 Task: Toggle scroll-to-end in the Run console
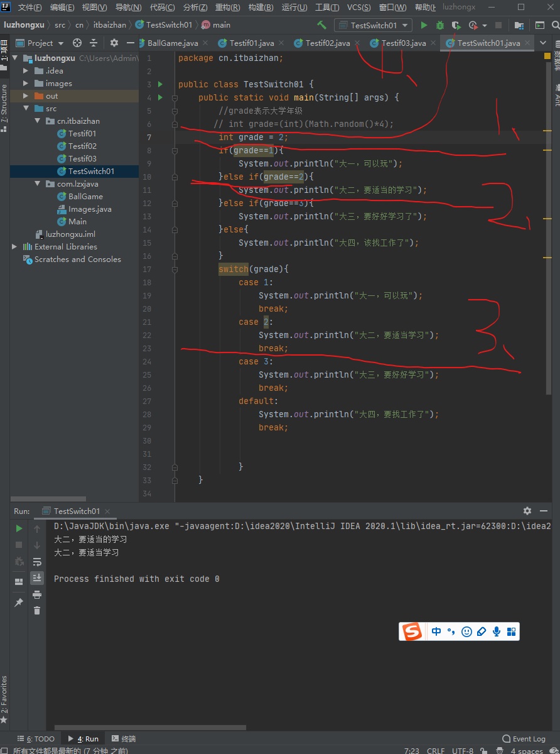pyautogui.click(x=37, y=577)
